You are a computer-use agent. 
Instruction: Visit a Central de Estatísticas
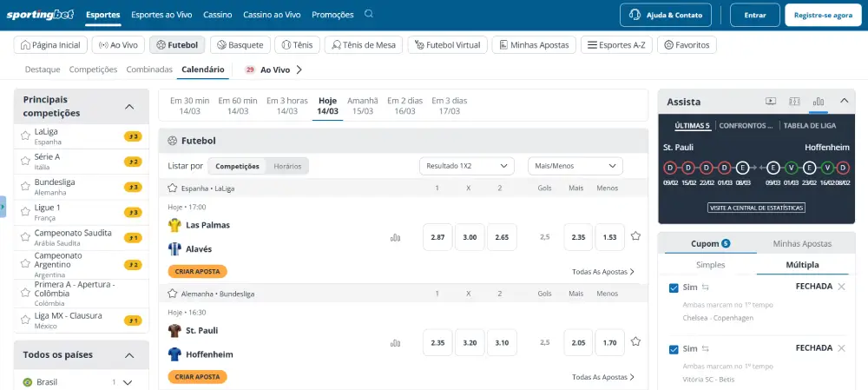click(756, 208)
